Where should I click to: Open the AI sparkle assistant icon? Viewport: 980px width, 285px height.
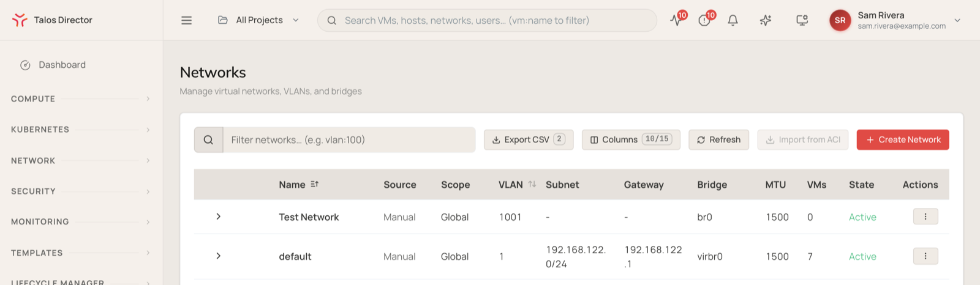766,20
